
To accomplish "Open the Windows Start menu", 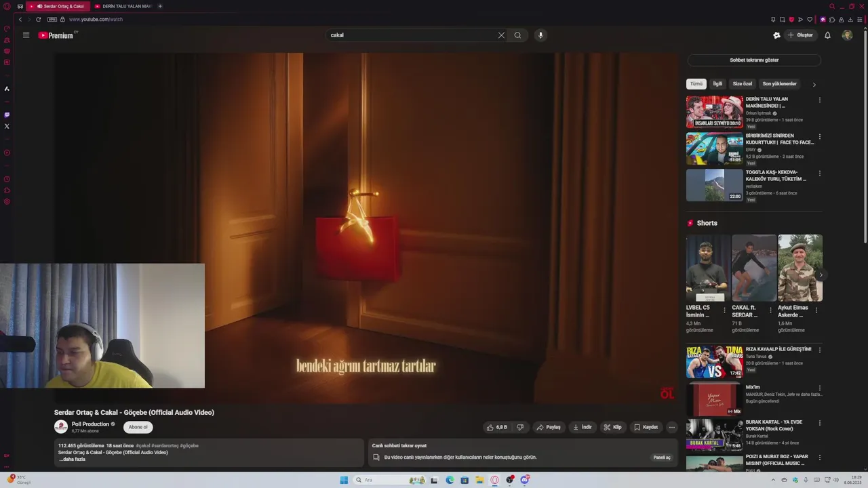I will tap(344, 480).
